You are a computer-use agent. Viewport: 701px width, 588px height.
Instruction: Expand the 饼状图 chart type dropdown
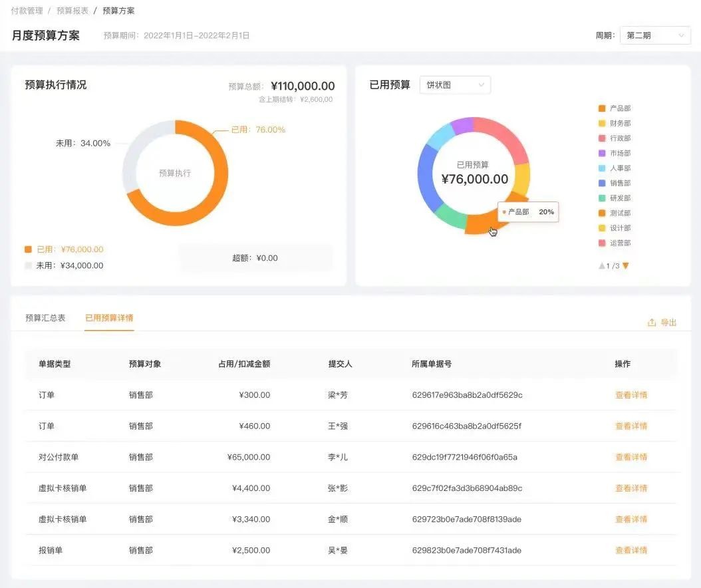coord(455,85)
